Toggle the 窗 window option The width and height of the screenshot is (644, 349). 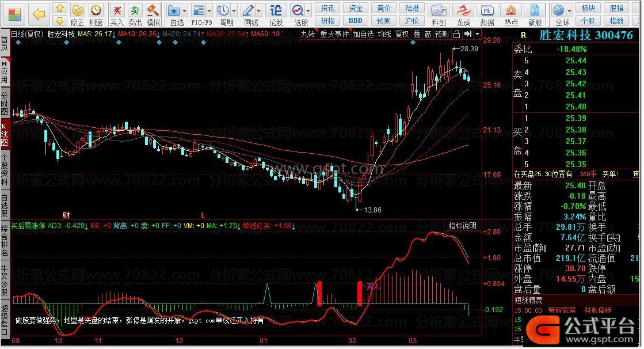(428, 34)
